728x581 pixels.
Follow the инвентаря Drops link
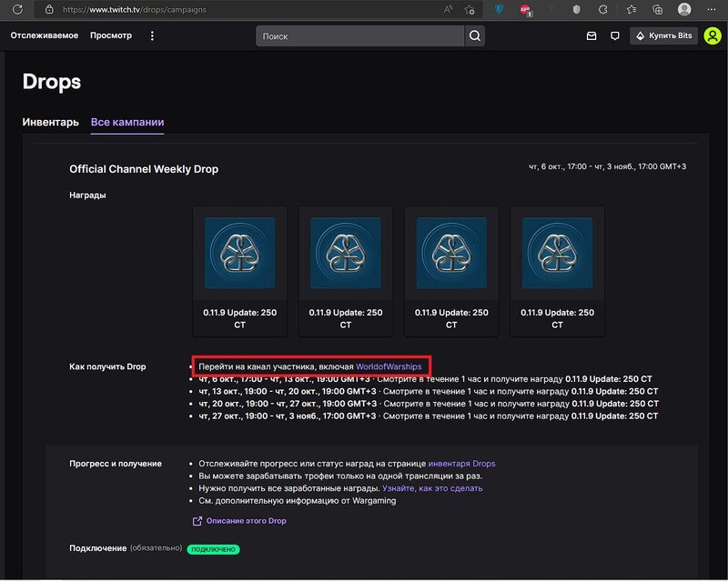(x=461, y=464)
